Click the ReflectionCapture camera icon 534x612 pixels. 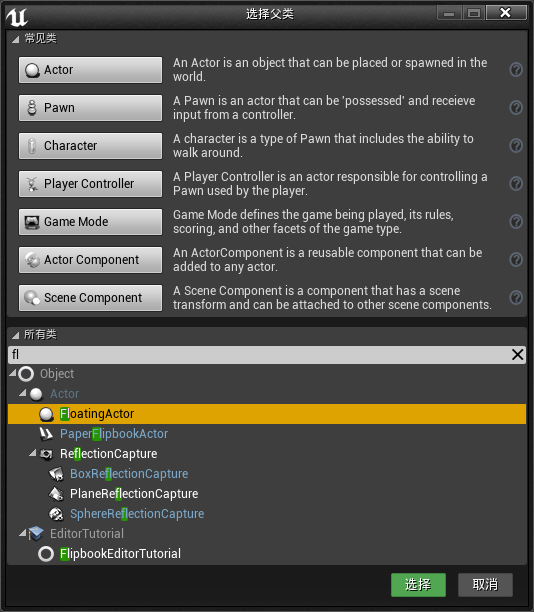46,454
